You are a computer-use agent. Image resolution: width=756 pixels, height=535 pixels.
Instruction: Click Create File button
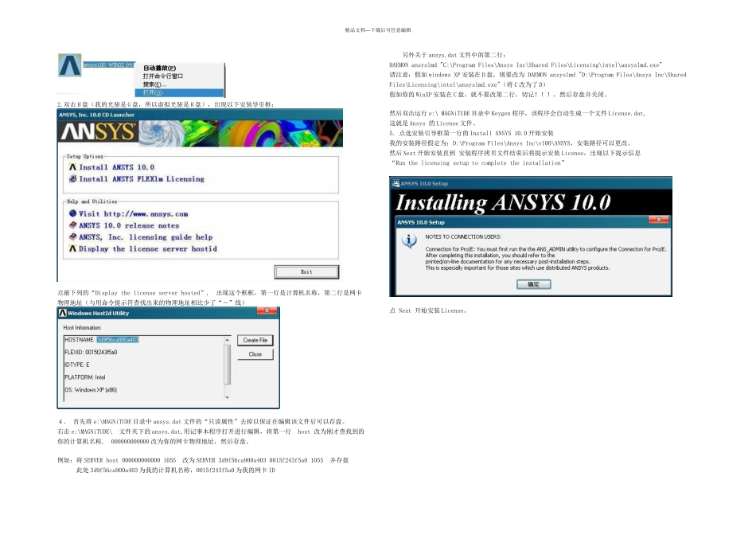click(255, 340)
